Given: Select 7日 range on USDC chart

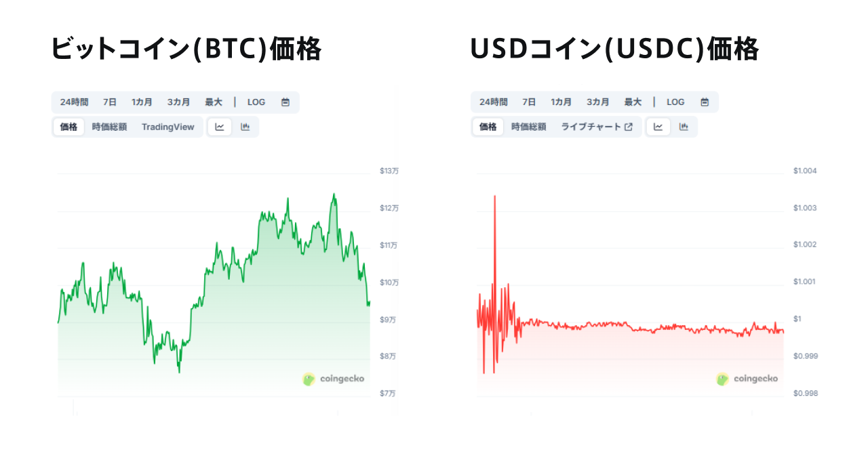Looking at the screenshot, I should coord(529,102).
